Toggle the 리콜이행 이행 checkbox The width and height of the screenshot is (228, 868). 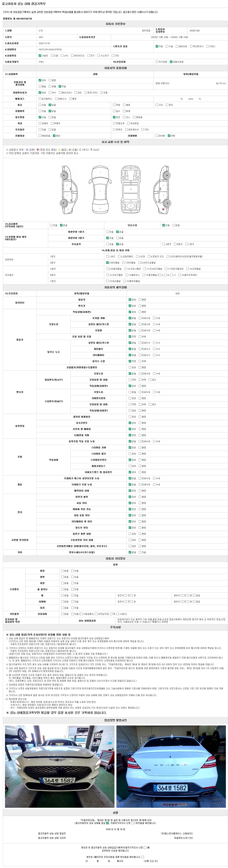pyautogui.click(x=169, y=136)
